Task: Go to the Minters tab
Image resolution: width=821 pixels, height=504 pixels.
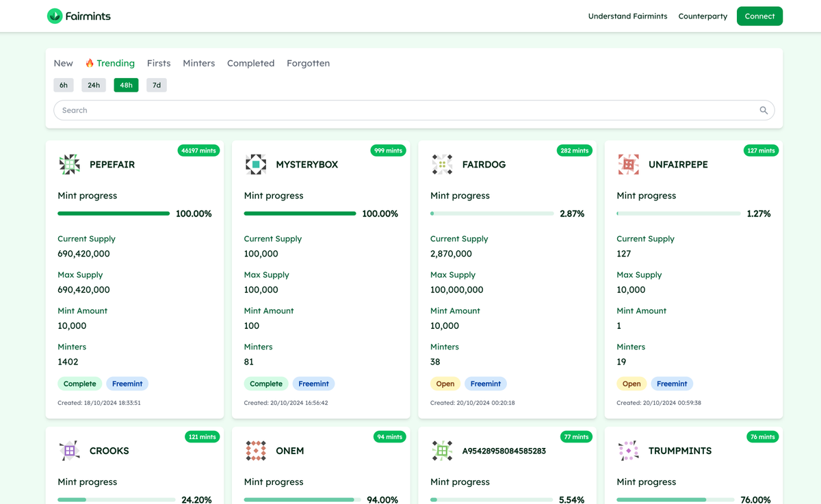Action: pyautogui.click(x=199, y=63)
